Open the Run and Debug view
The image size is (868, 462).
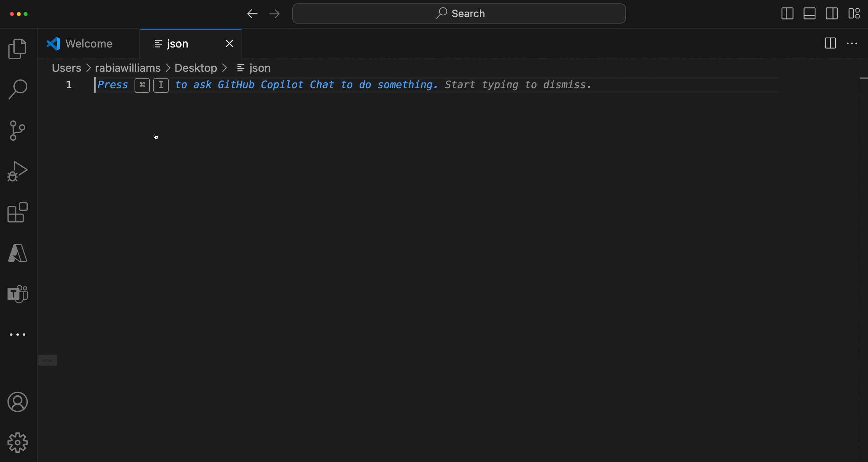tap(17, 171)
